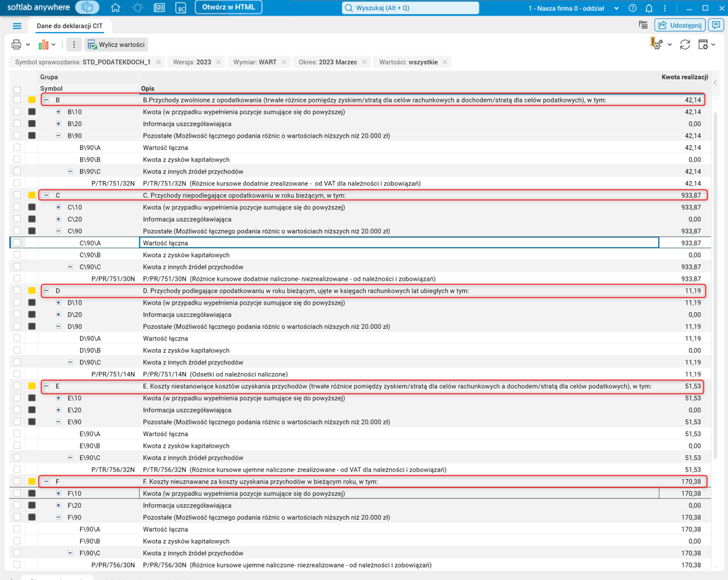
Task: Remove the Wartości wszystkie filter
Action: 445,62
